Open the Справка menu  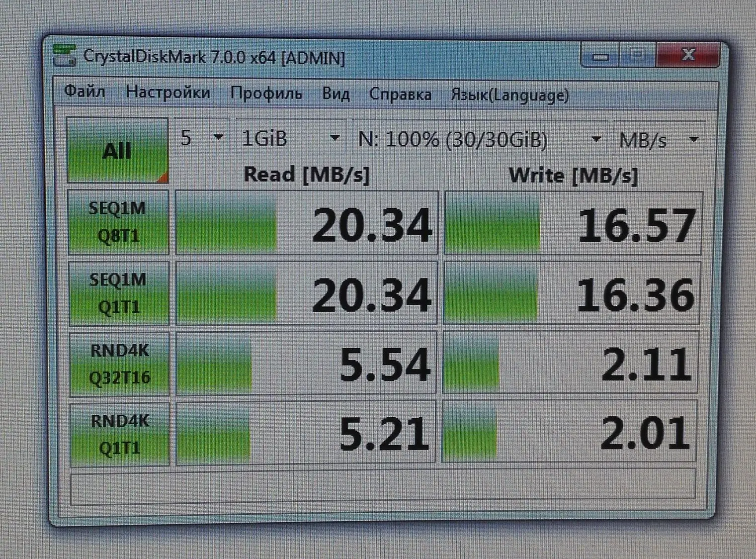coord(400,94)
